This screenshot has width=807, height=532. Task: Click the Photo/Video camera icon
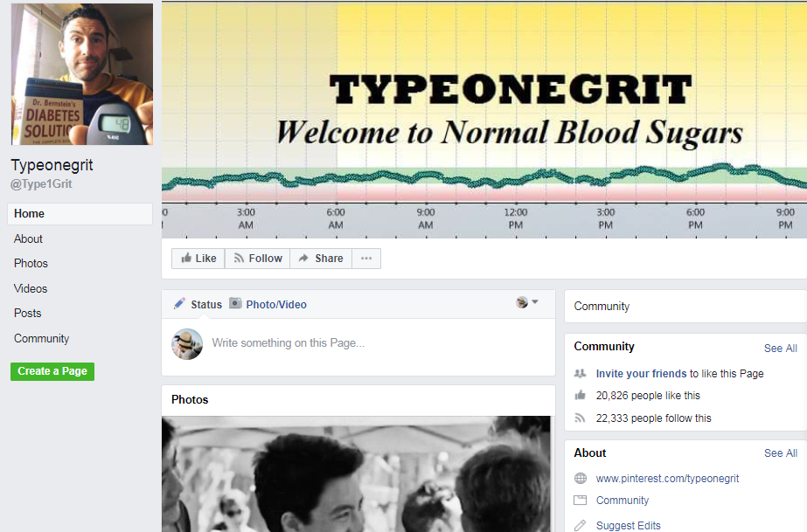(x=235, y=303)
